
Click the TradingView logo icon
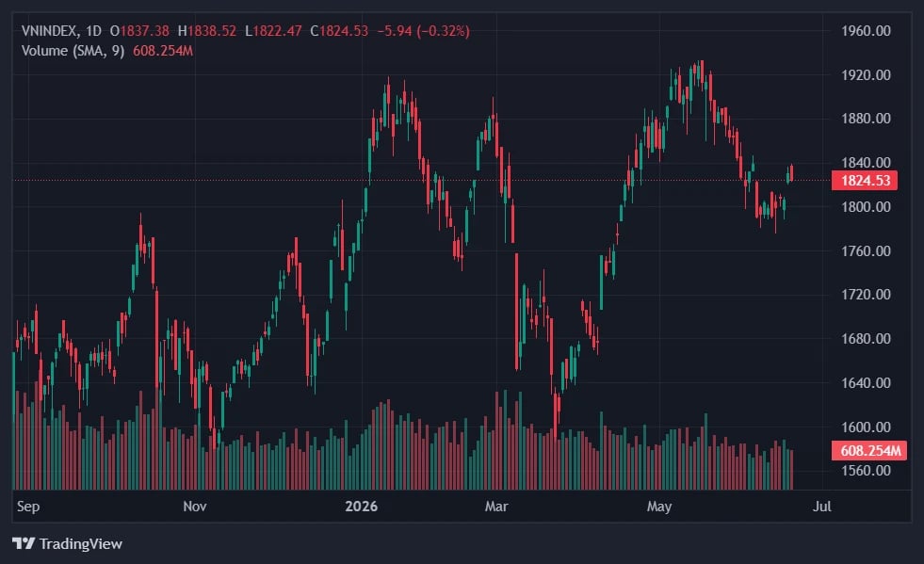coord(24,542)
